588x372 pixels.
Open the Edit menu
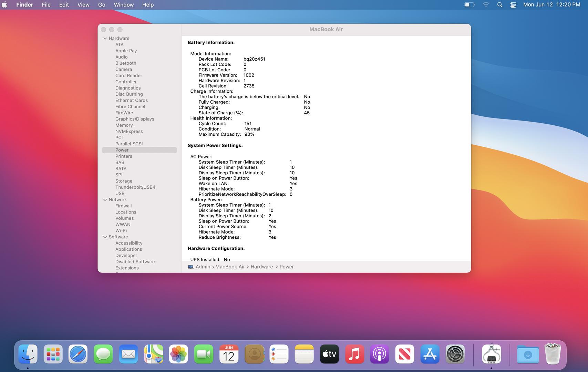pos(64,5)
